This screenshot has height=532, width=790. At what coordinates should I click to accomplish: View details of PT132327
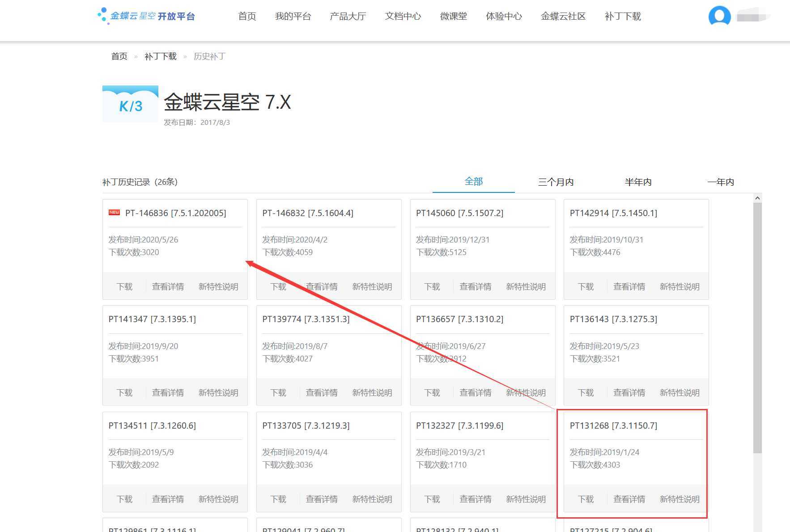476,499
